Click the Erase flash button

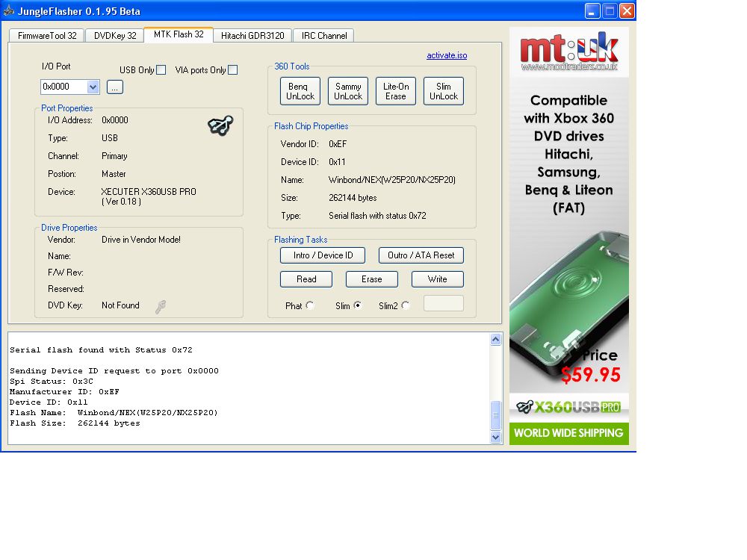pos(371,279)
